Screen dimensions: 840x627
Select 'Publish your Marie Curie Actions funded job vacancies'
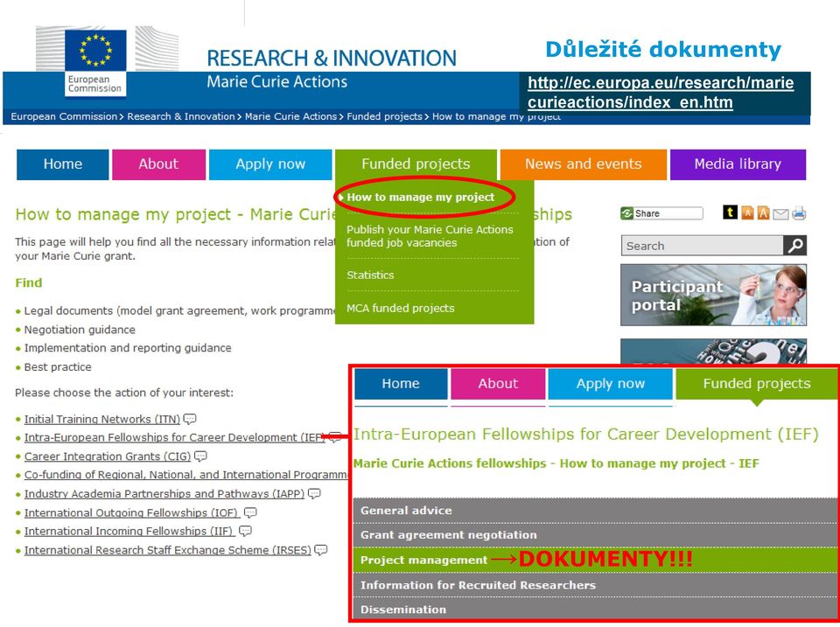click(x=430, y=236)
